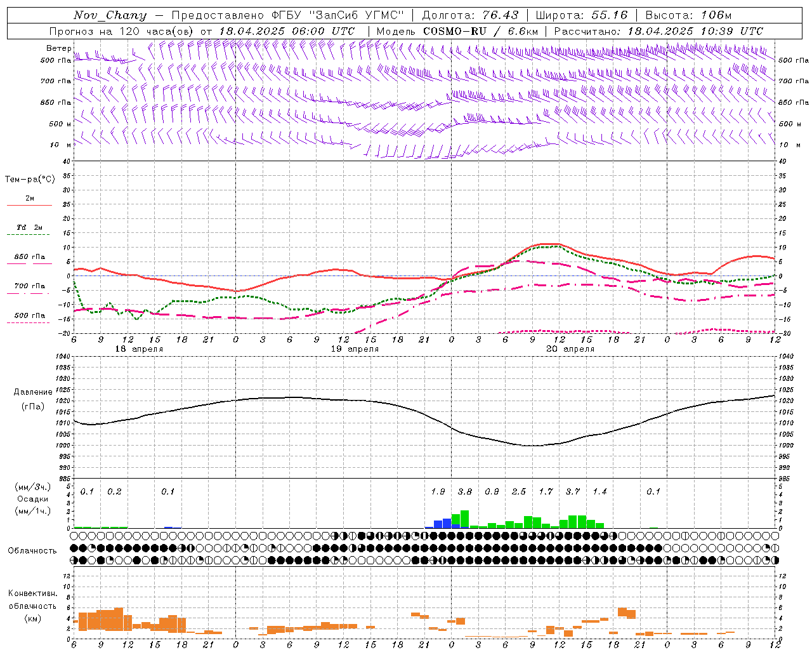Click the "18 апреля" date label
The height and width of the screenshot is (650, 812).
point(139,349)
